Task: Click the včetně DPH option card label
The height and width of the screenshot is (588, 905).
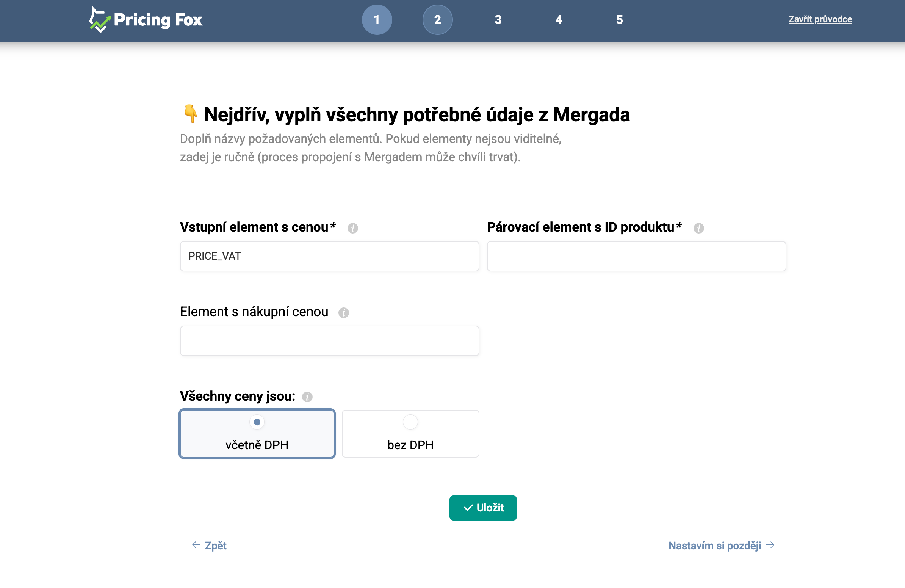Action: (257, 445)
